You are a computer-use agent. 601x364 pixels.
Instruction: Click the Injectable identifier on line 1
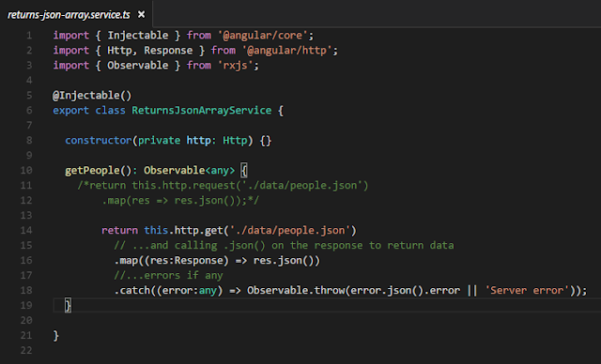(138, 36)
